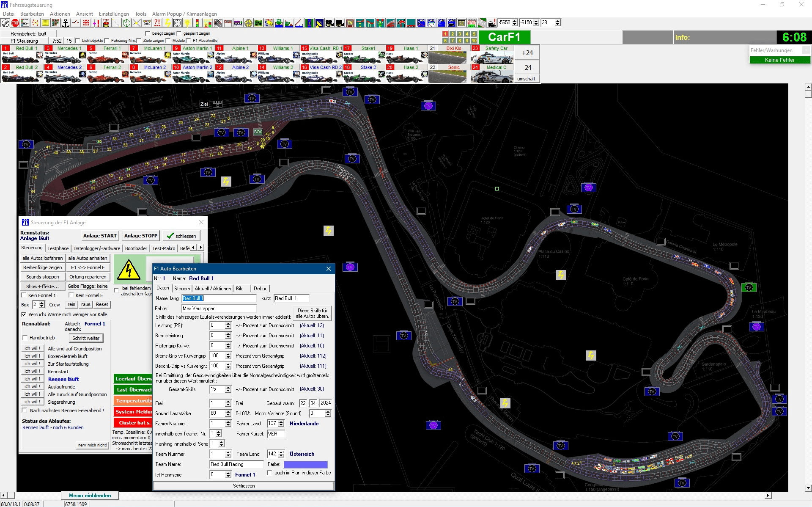Image resolution: width=812 pixels, height=507 pixels.
Task: Enable the 'Lichtobjekte' checkbox
Action: [77, 41]
